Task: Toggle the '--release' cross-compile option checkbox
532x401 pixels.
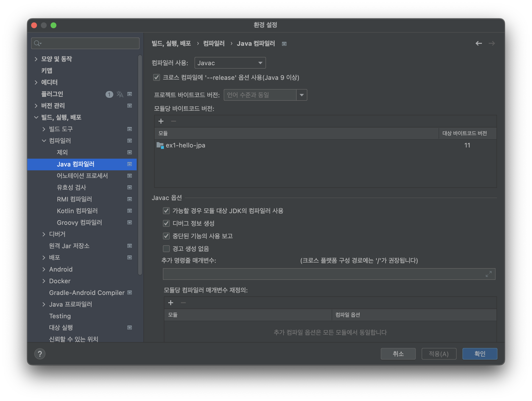Action: click(157, 77)
